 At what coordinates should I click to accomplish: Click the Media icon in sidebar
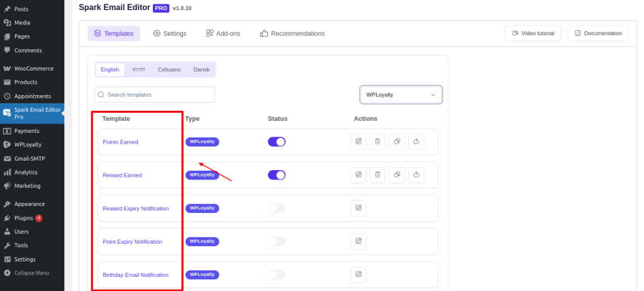7,23
